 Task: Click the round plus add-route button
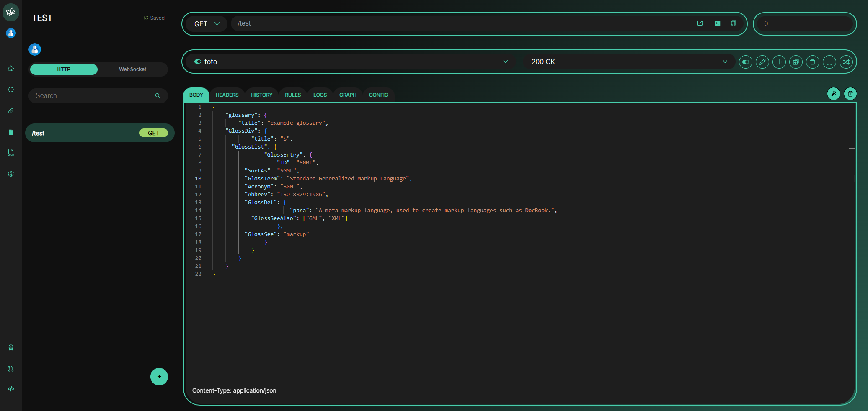tap(159, 376)
